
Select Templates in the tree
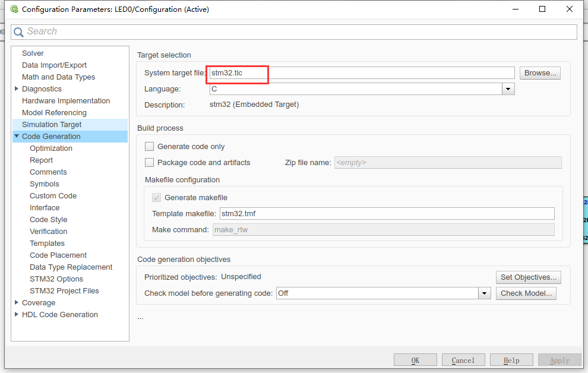47,244
